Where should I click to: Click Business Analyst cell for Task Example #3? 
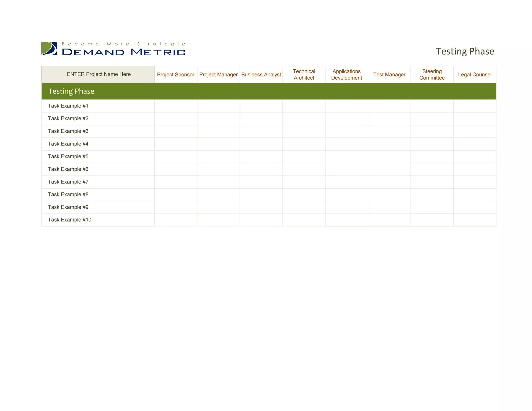tap(261, 131)
